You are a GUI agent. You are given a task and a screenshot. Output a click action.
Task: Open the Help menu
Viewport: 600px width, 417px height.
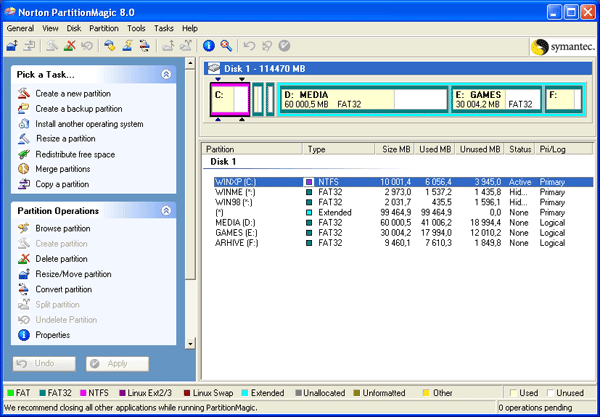coord(190,28)
